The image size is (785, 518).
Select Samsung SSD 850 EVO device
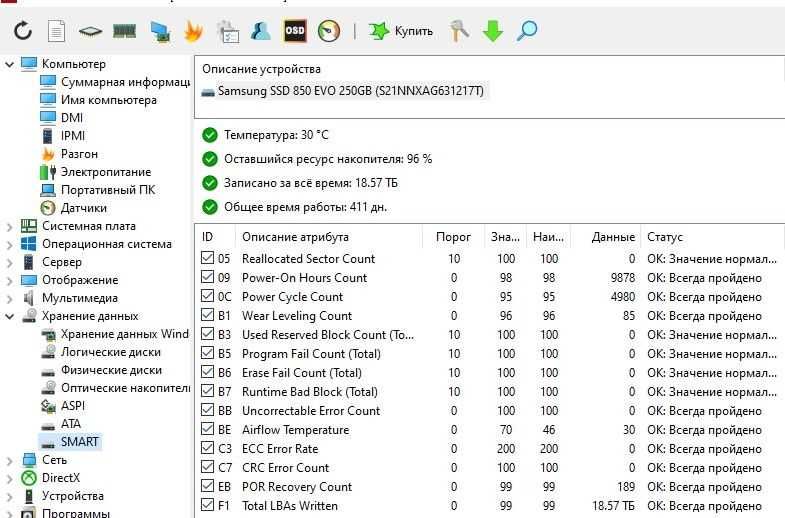tap(343, 91)
